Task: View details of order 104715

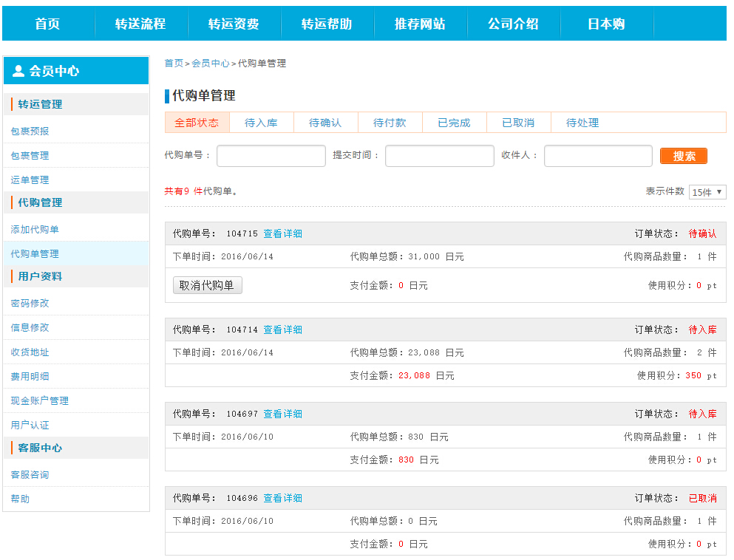Action: (x=282, y=233)
